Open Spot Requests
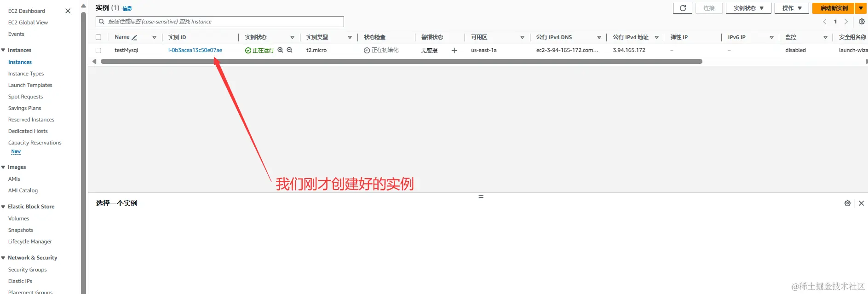The width and height of the screenshot is (868, 294). [25, 97]
